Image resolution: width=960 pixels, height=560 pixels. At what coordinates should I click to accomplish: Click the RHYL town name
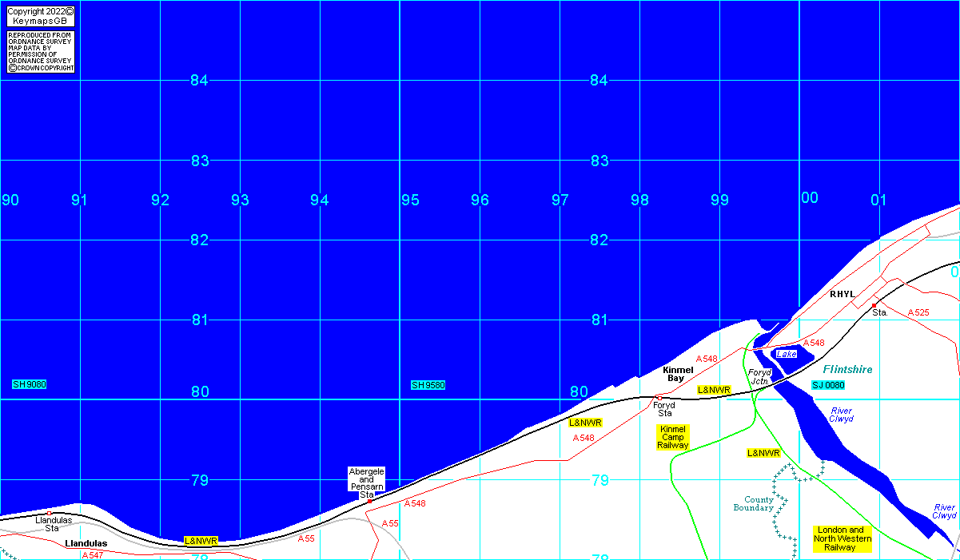(x=842, y=295)
